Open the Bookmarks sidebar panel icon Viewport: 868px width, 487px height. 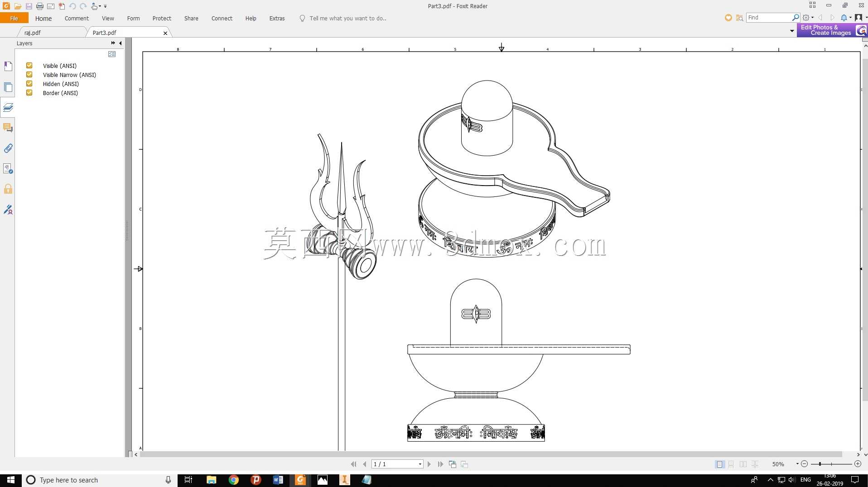pos(8,67)
